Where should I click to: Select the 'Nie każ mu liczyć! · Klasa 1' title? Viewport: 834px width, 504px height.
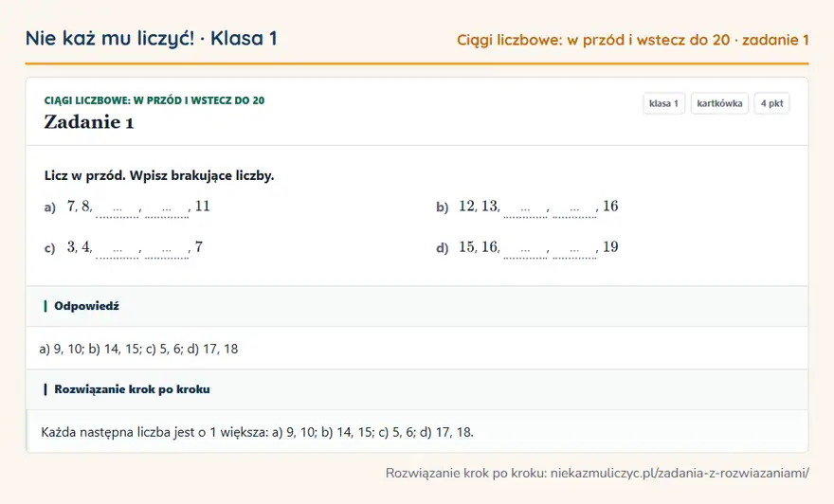coord(151,38)
